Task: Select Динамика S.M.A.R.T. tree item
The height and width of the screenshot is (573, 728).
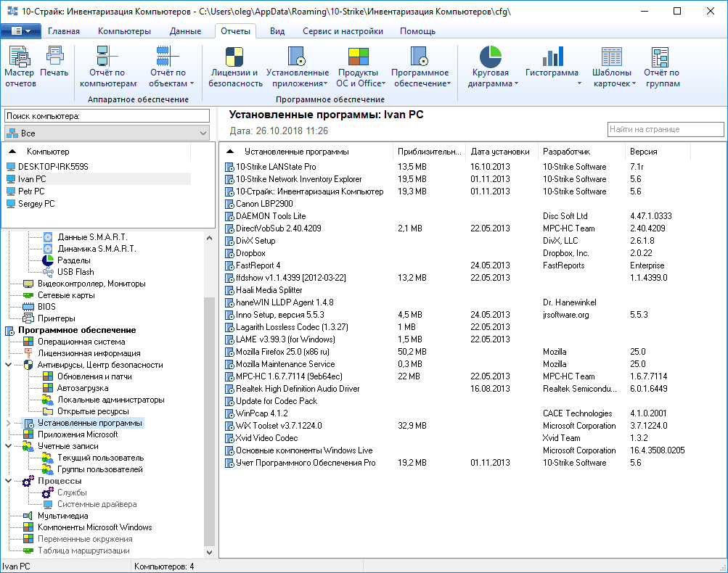Action: (x=97, y=249)
